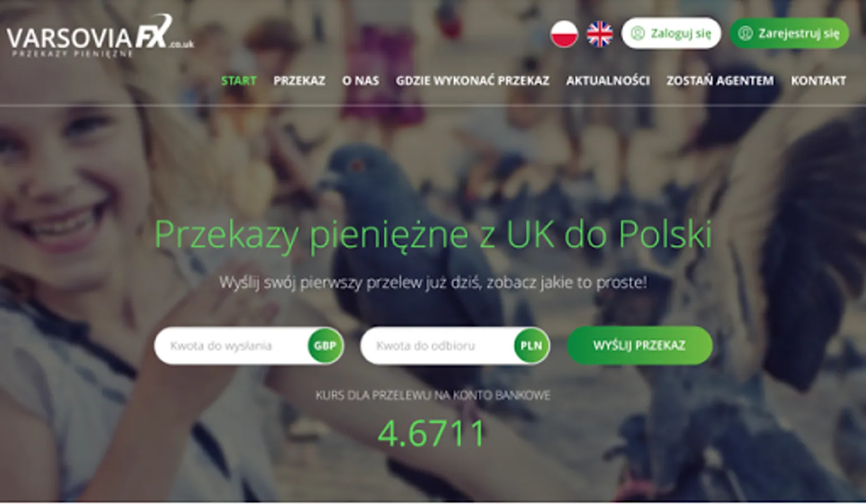Click the green GBP currency badge
The height and width of the screenshot is (504, 866).
325,346
